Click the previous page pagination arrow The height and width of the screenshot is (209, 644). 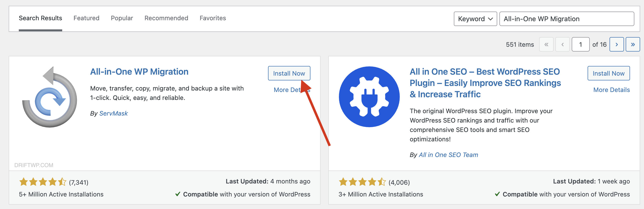click(x=563, y=45)
